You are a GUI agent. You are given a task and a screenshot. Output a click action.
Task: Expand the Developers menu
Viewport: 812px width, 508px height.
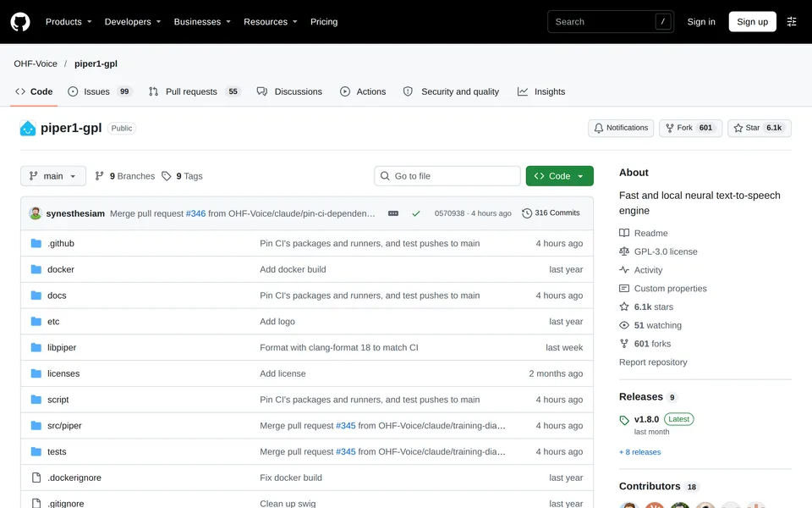[x=133, y=22]
